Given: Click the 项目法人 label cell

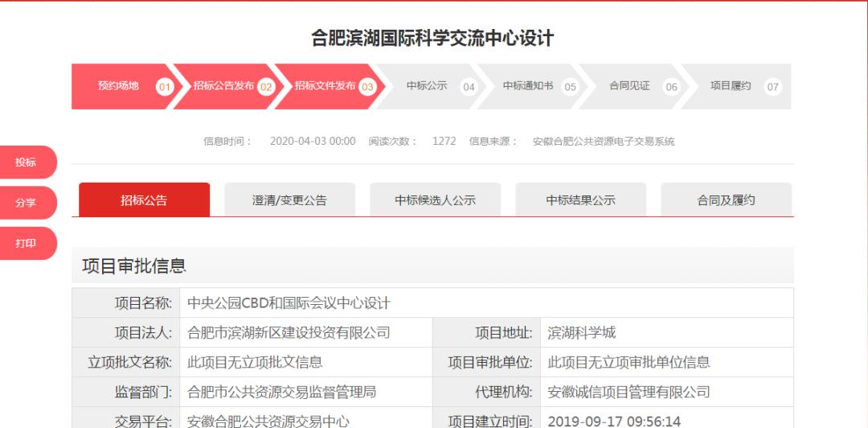Looking at the screenshot, I should tap(125, 332).
